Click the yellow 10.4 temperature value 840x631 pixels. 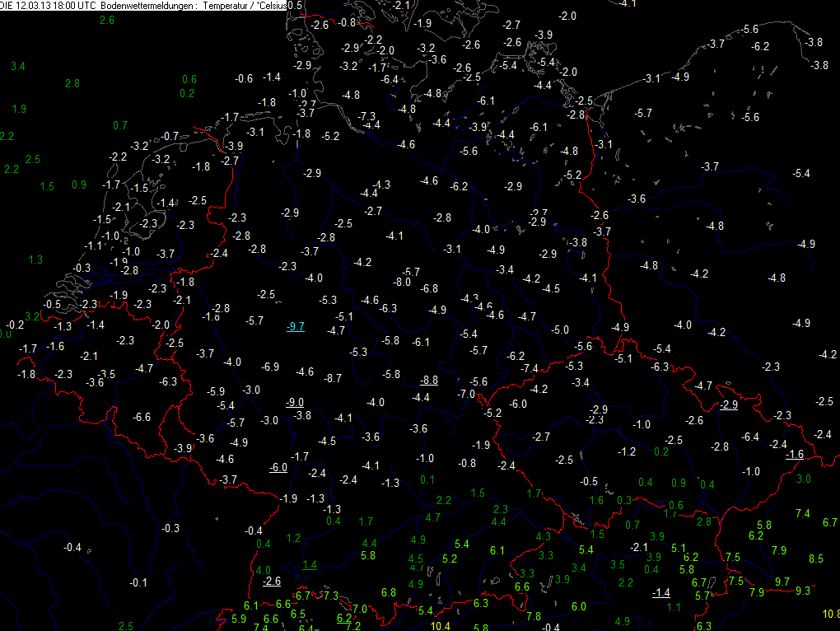441,625
